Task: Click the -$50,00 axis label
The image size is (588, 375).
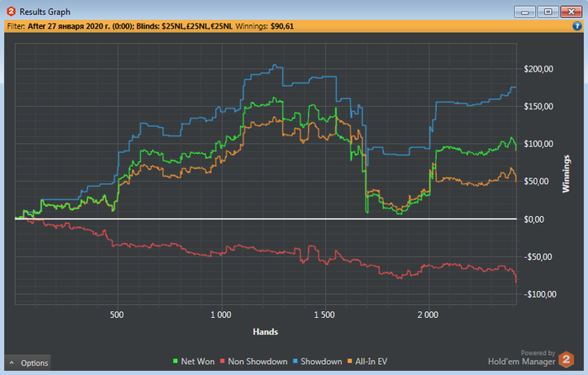Action: click(x=538, y=256)
